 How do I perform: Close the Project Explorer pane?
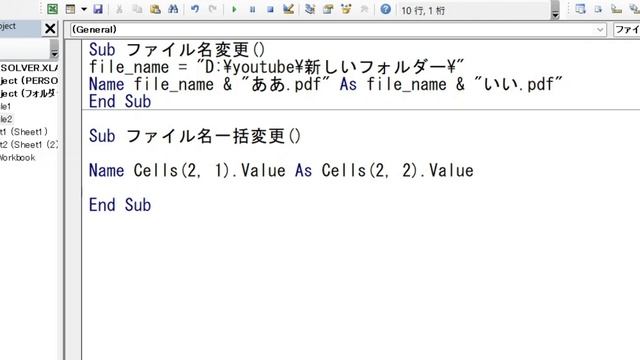50,29
